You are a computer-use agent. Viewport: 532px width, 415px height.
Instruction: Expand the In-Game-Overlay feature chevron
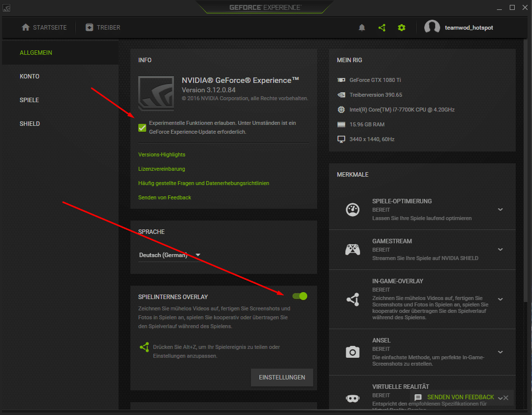pos(500,299)
